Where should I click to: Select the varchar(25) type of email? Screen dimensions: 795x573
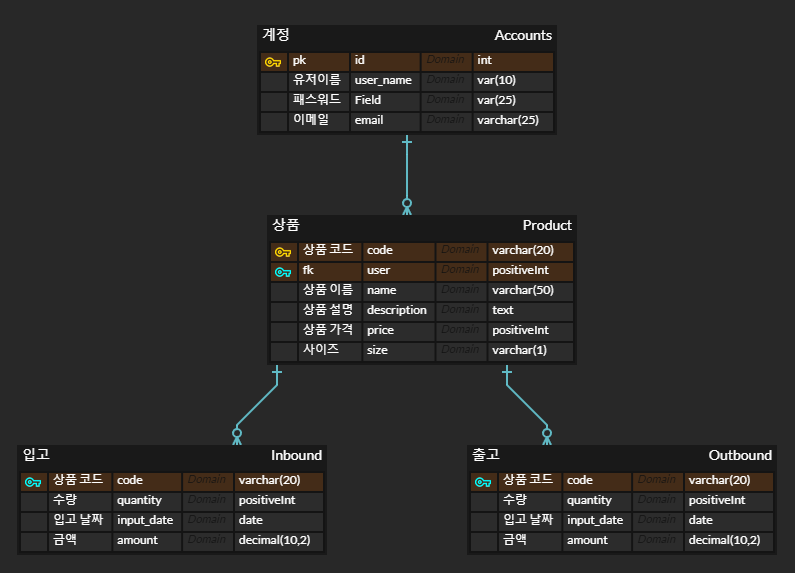click(508, 120)
